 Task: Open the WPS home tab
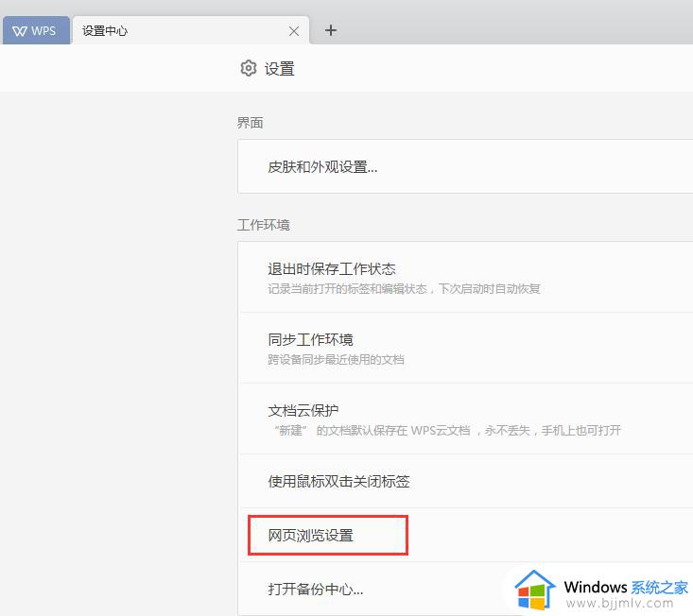(36, 30)
